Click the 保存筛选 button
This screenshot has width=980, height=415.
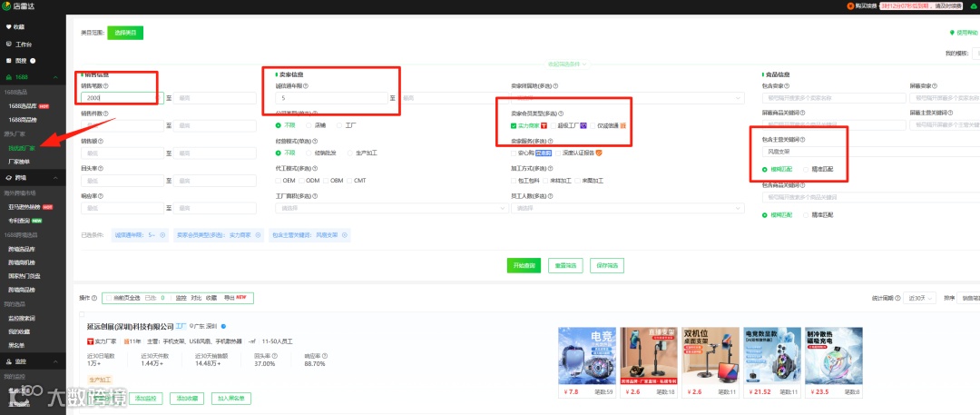607,265
